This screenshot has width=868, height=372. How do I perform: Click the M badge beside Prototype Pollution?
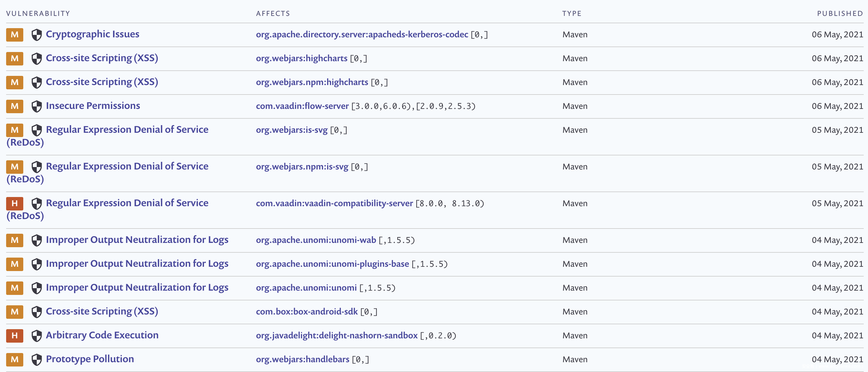click(14, 359)
